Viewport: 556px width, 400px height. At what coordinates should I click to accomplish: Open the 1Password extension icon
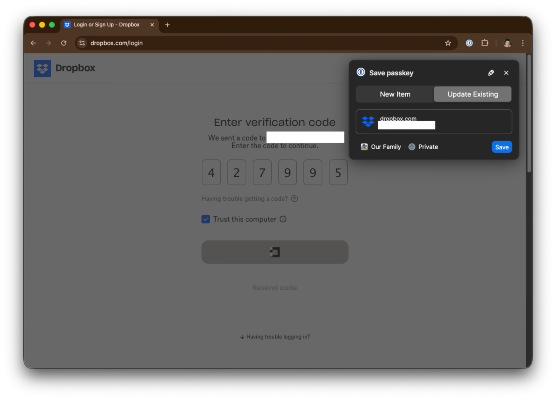coord(469,43)
